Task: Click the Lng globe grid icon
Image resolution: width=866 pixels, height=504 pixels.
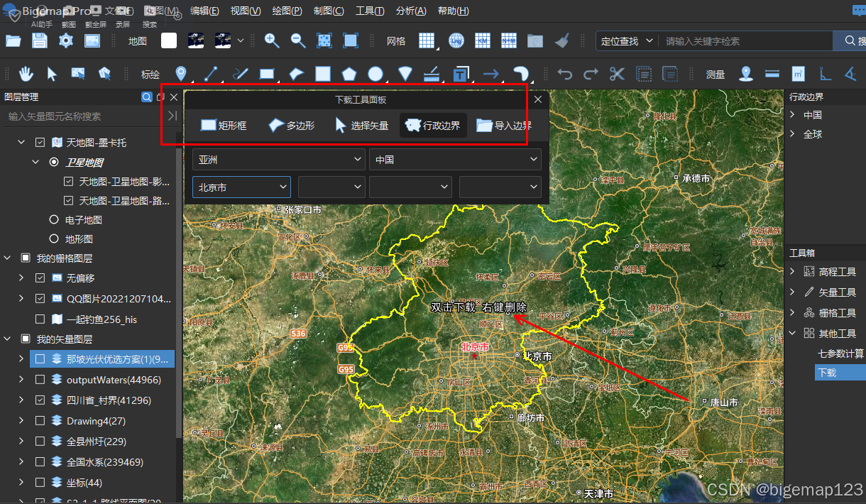Action: 456,40
